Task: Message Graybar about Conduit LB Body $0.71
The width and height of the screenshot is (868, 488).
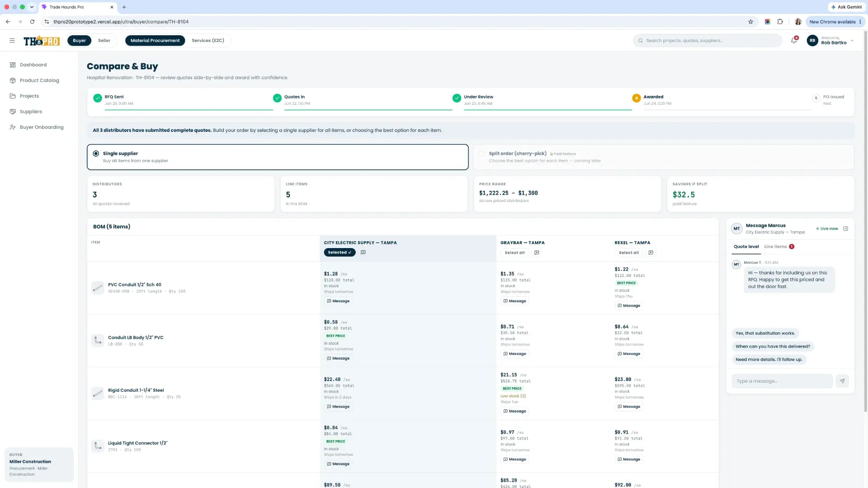Action: tap(514, 354)
